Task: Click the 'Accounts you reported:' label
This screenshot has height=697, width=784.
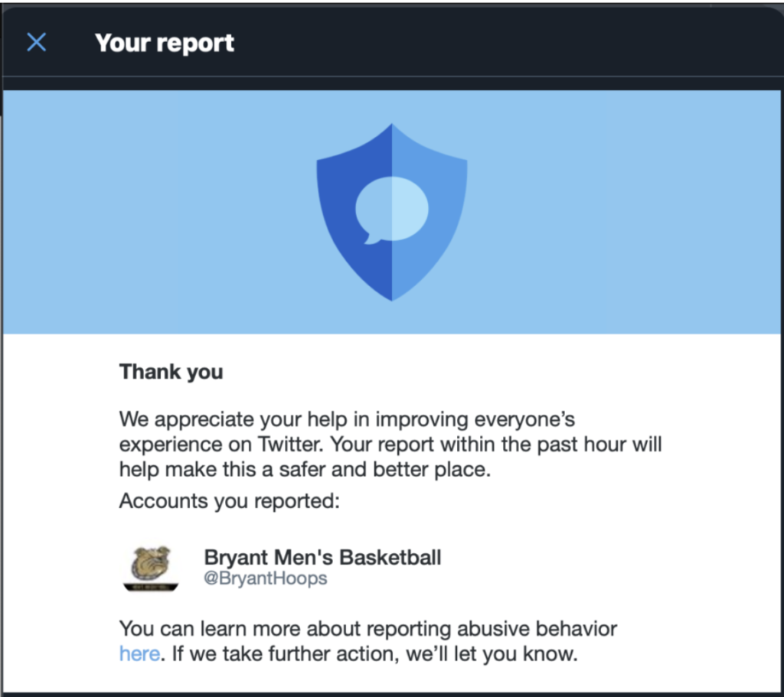Action: [x=230, y=500]
